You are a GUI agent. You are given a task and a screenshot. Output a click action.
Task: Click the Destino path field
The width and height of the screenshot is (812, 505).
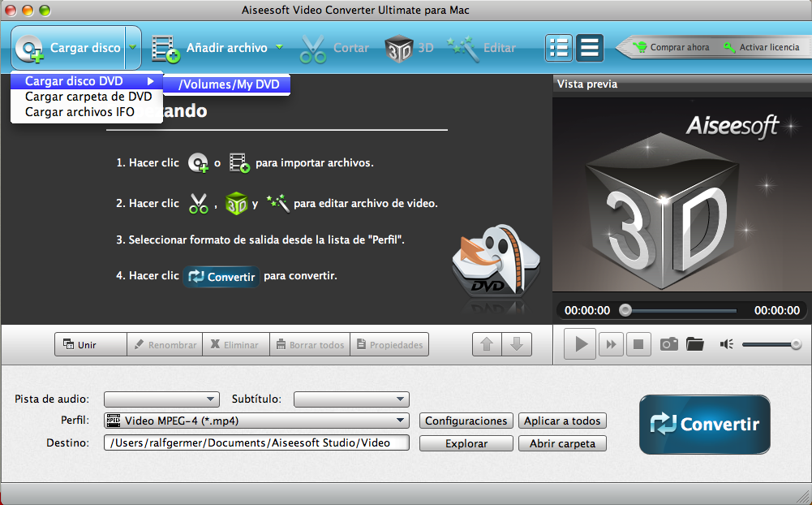pyautogui.click(x=257, y=442)
